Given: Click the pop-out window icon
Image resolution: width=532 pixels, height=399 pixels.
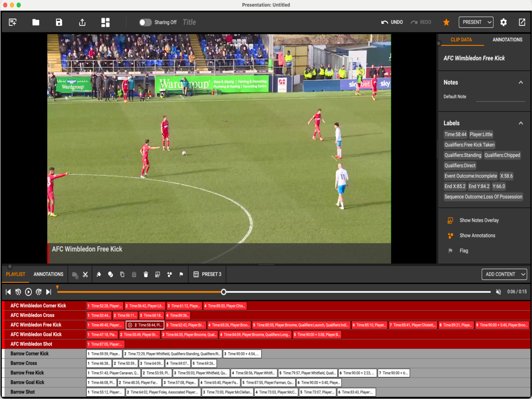Looking at the screenshot, I should click(522, 22).
